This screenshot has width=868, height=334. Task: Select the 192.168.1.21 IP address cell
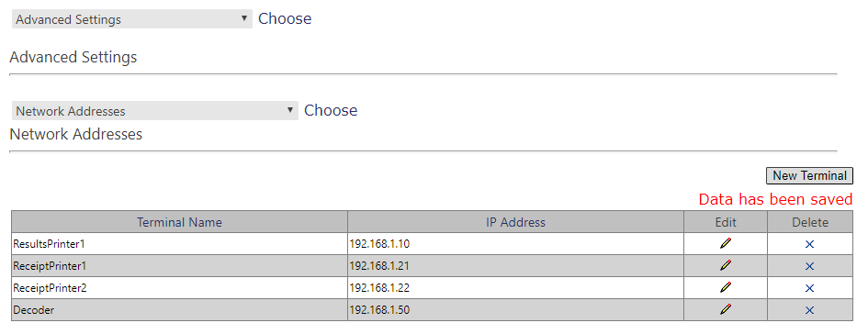(x=515, y=266)
